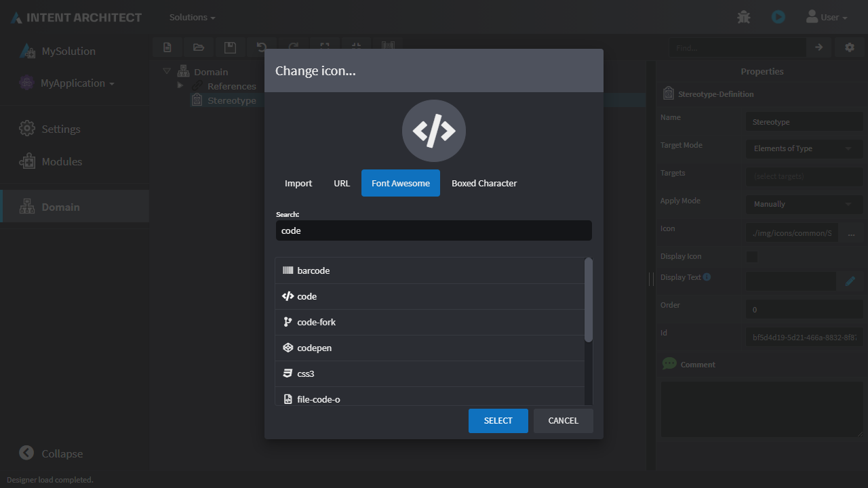
Task: Switch to the URL tab
Action: [x=342, y=183]
